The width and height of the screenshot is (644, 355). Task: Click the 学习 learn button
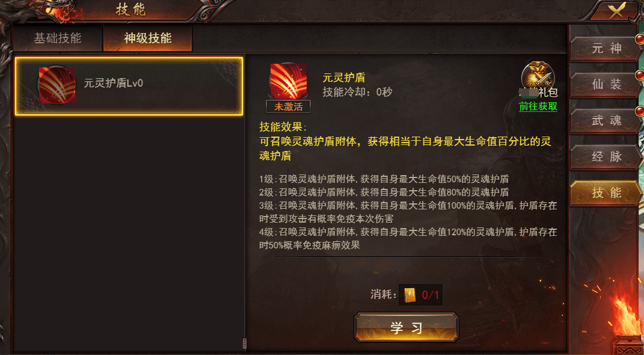point(406,327)
